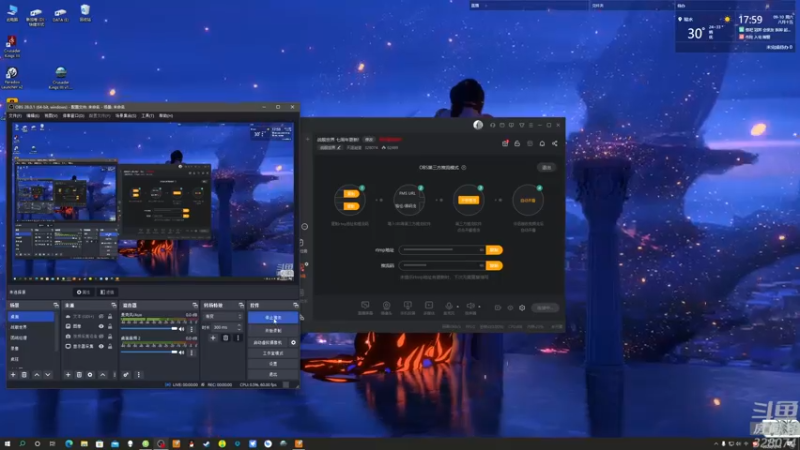This screenshot has height=450, width=800.
Task: Move the scene up with the Scenes up arrow
Action: 37,374
